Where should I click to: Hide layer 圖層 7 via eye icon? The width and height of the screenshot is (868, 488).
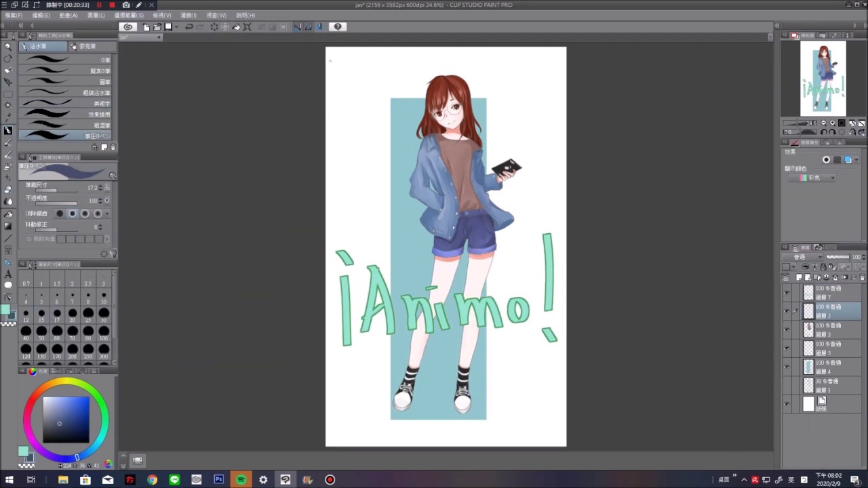pos(787,293)
